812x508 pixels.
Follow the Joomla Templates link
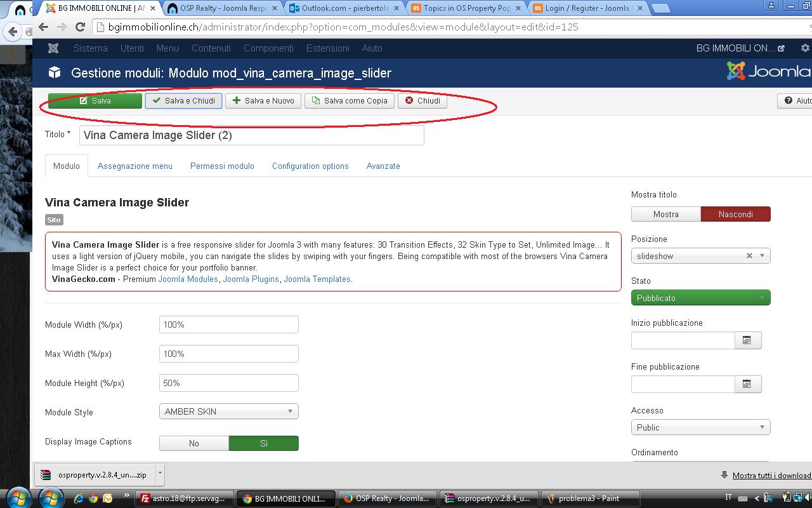317,279
